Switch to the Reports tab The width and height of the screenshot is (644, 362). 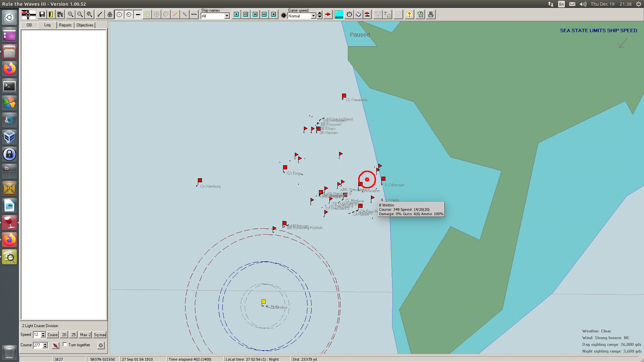point(65,25)
